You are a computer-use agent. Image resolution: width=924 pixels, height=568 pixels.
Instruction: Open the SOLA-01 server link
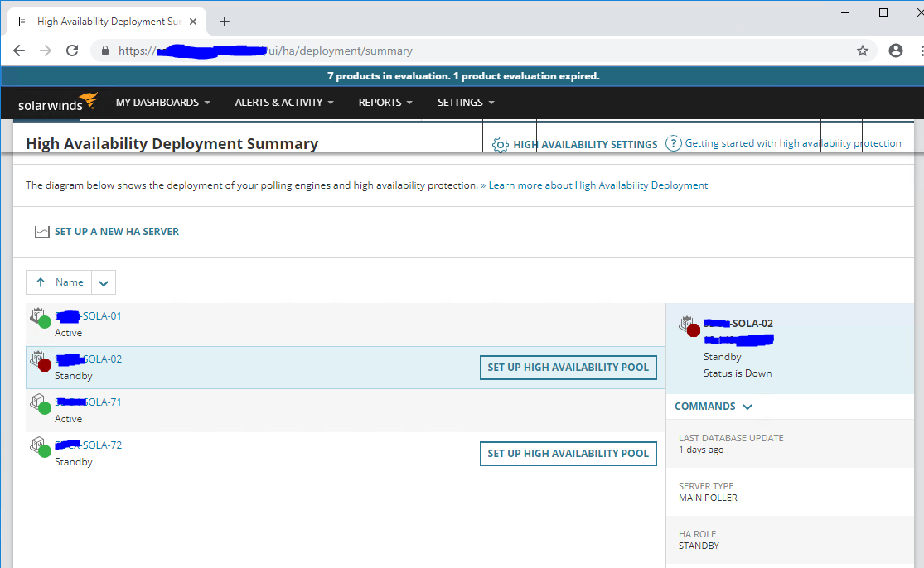point(89,316)
